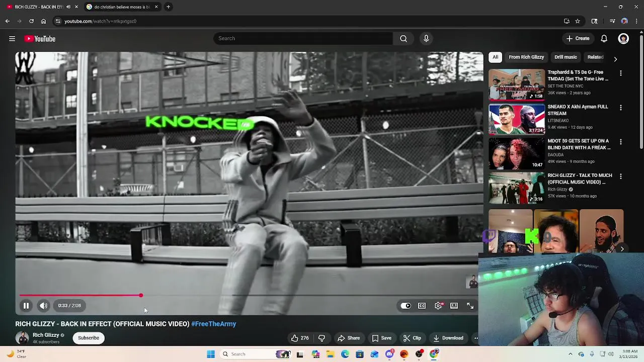
Task: Open the SNEAKO X Akhi Ayman Full Stream title
Action: 578,110
